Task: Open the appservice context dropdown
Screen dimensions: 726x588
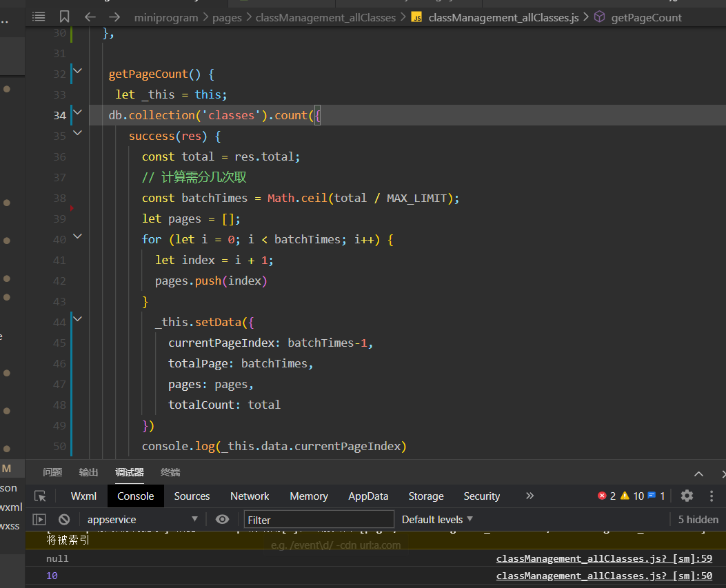Action: click(141, 519)
